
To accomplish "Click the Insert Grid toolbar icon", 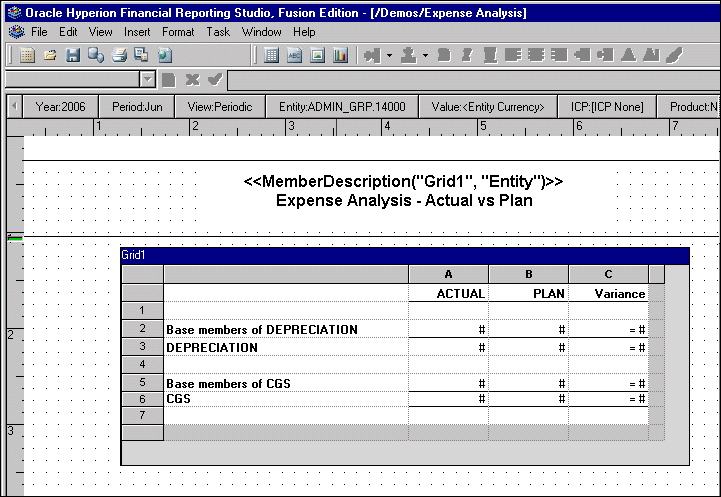I will pos(271,56).
